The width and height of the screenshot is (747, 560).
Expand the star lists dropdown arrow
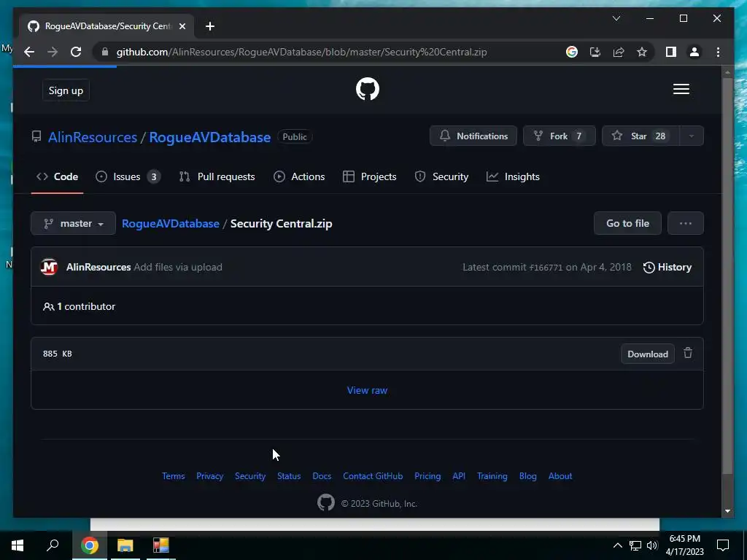pos(692,136)
